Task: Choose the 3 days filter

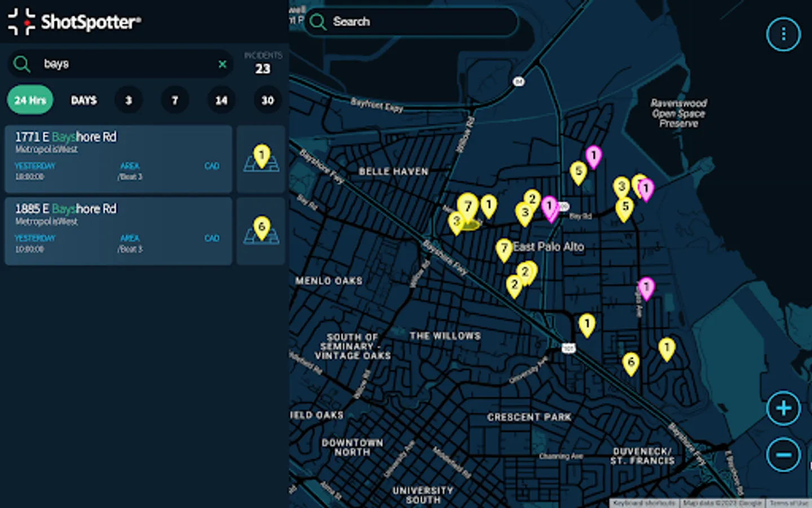Action: (129, 100)
